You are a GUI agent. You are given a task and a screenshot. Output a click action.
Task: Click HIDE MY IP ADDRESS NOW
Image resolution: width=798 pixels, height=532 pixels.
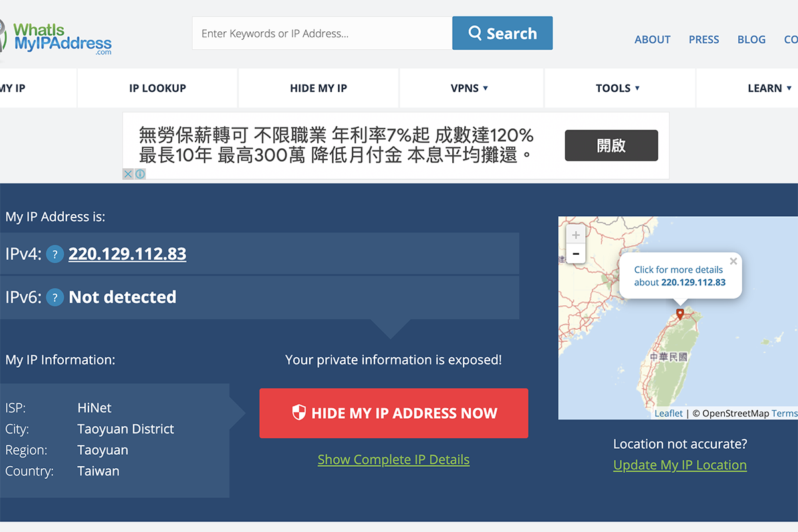click(x=394, y=413)
